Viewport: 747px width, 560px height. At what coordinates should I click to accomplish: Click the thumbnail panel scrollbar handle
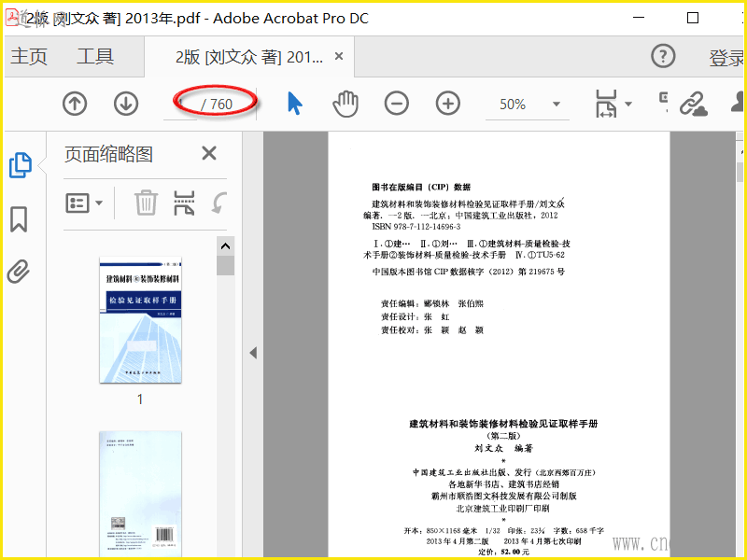point(225,266)
